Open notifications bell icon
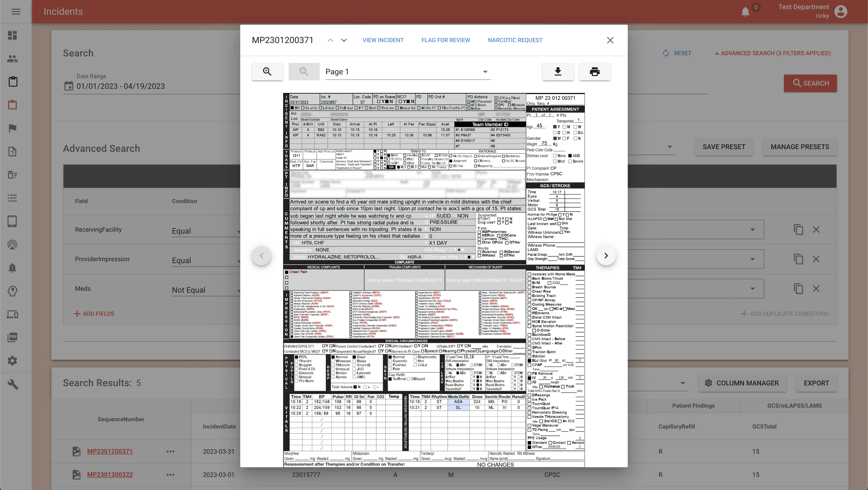The image size is (868, 490). click(745, 12)
